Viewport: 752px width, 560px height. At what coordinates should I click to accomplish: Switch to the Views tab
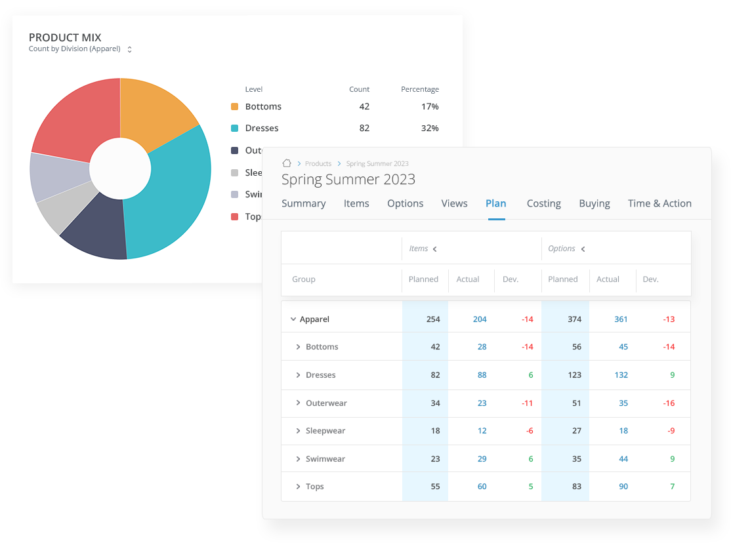coord(454,203)
